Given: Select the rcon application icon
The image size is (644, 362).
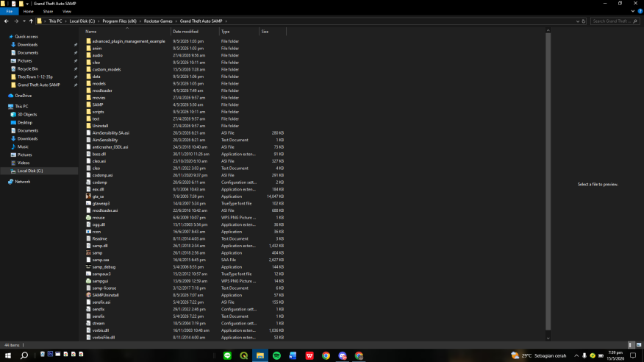Looking at the screenshot, I should [x=88, y=232].
